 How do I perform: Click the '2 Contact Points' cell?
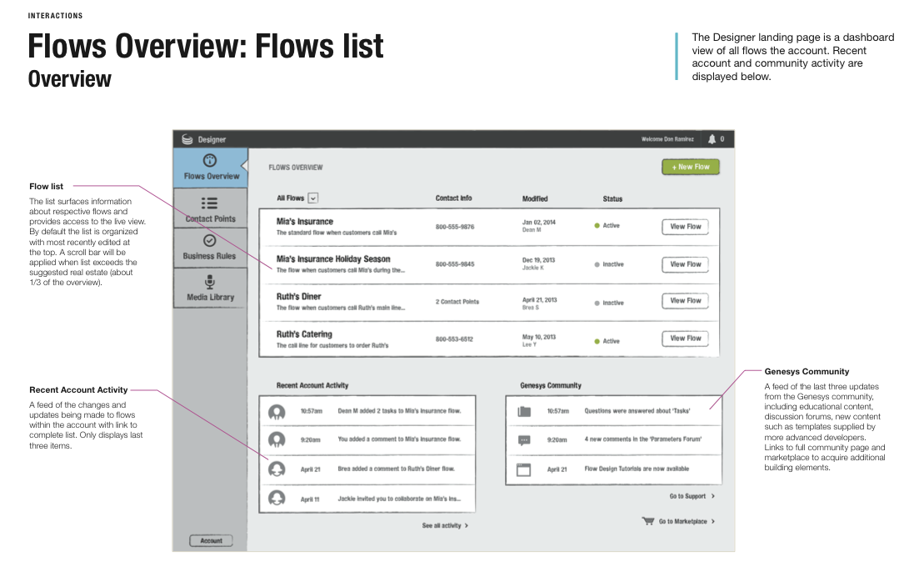[x=457, y=302]
